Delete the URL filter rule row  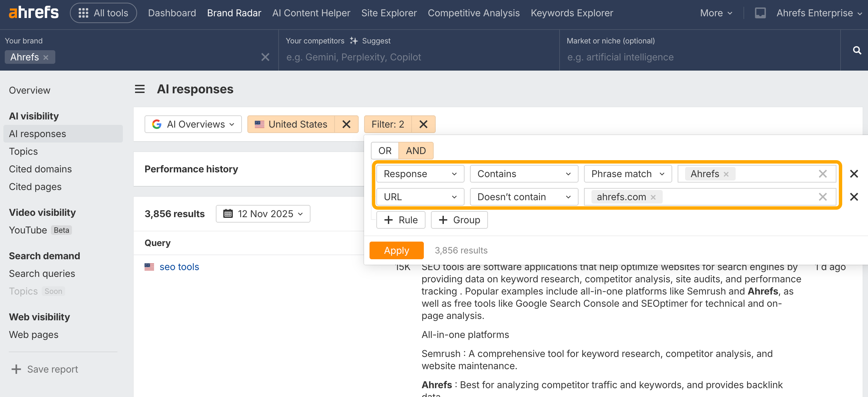coord(854,197)
